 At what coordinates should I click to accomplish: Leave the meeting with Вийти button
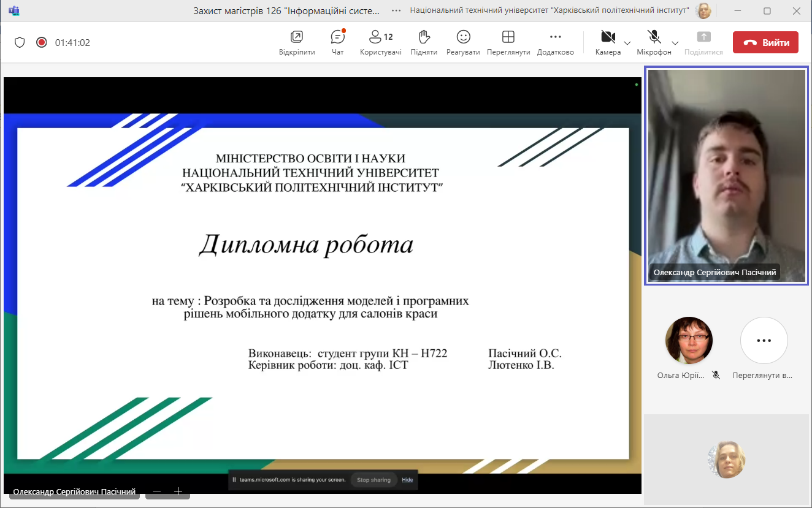point(765,42)
